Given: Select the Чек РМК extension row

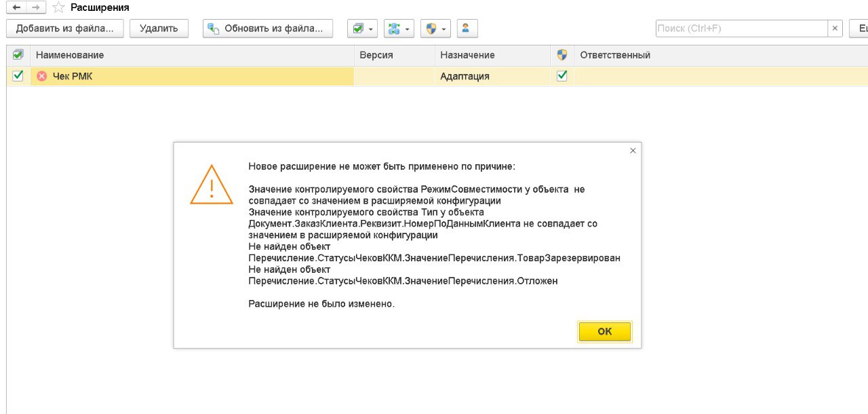Looking at the screenshot, I should pos(437,76).
